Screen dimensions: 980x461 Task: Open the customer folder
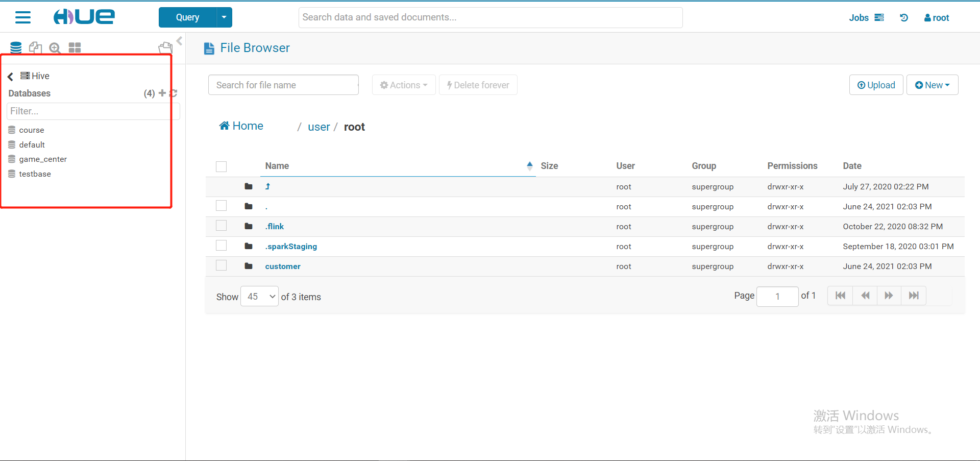283,266
